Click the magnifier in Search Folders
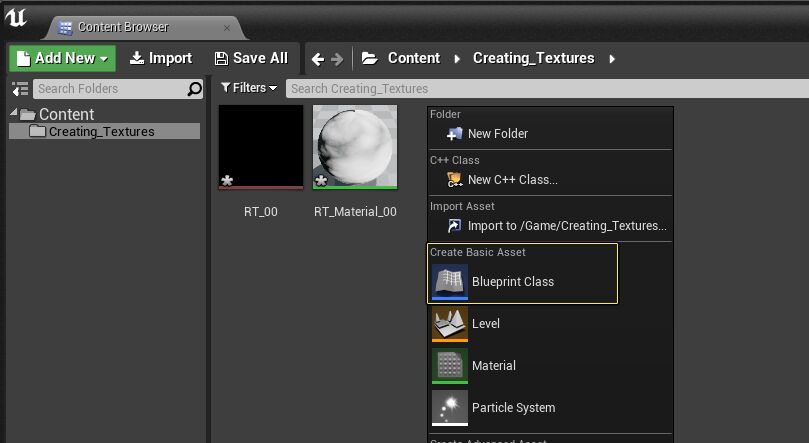 [x=195, y=89]
